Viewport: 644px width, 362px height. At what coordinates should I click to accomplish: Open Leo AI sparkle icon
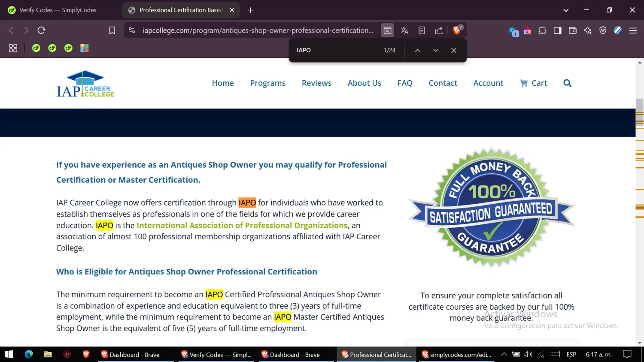(x=588, y=30)
